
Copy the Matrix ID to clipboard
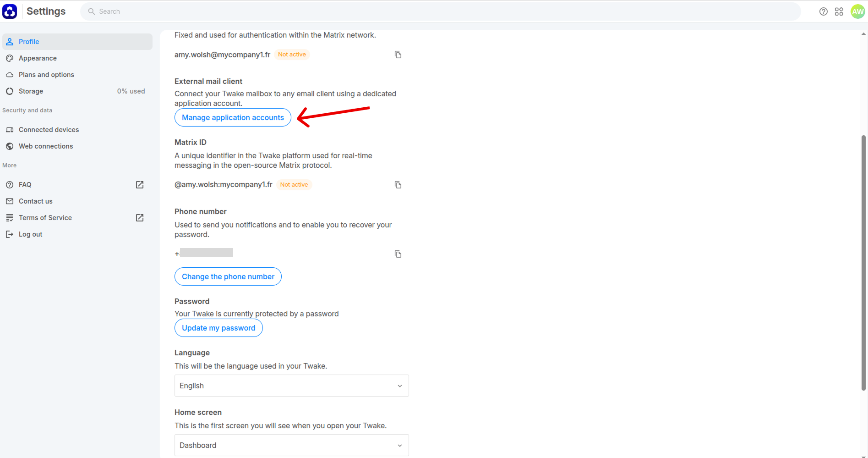[398, 185]
